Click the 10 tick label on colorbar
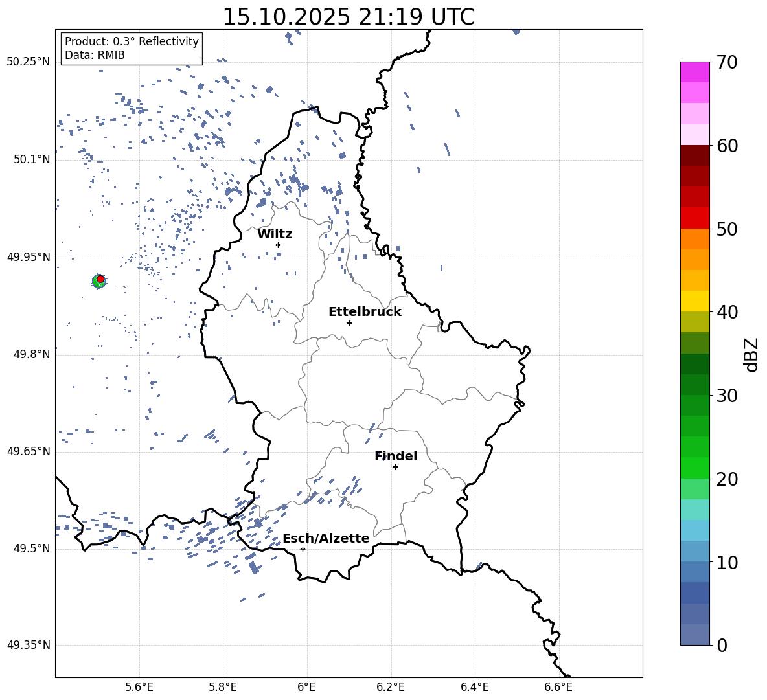 727,563
